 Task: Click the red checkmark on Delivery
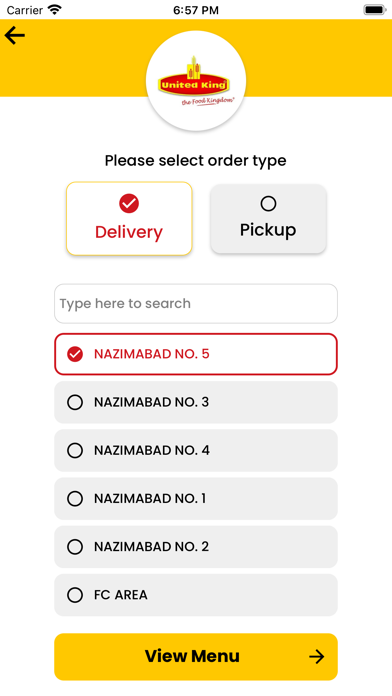[129, 203]
